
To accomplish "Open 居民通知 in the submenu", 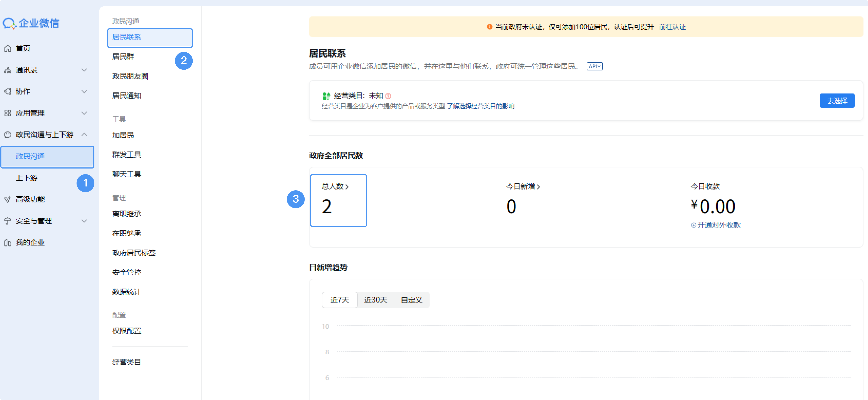I will [127, 96].
